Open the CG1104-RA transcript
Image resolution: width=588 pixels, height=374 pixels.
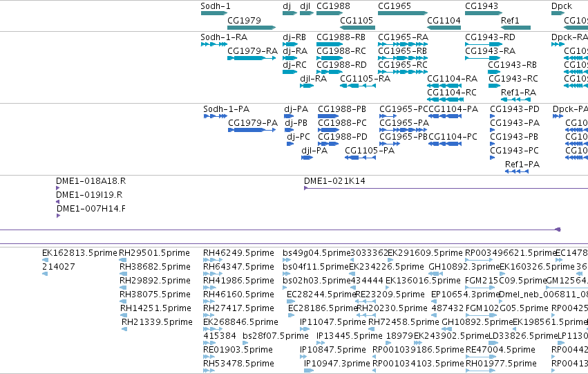point(444,86)
